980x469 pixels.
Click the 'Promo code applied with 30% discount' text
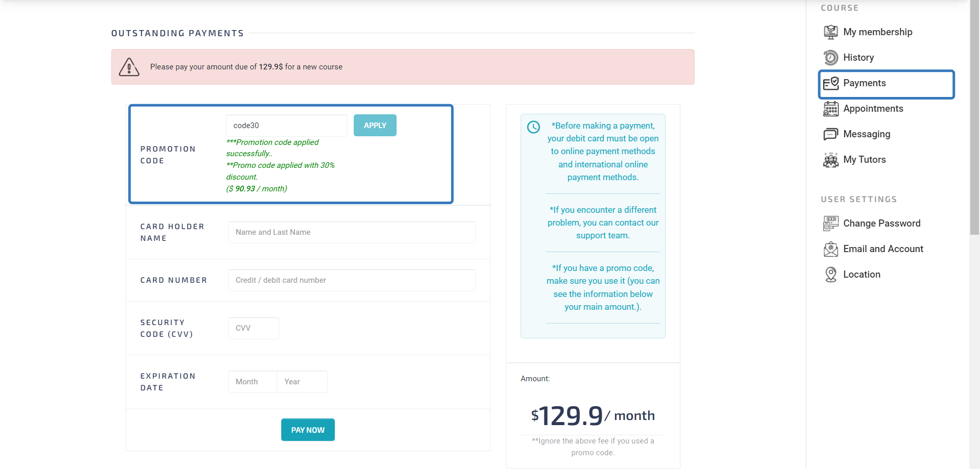click(x=280, y=171)
